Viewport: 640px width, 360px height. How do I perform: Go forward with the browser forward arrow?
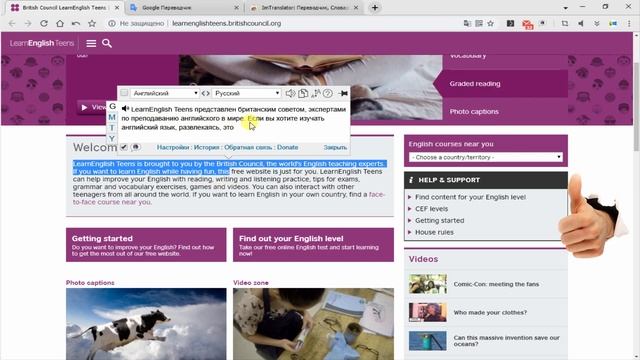(28, 24)
